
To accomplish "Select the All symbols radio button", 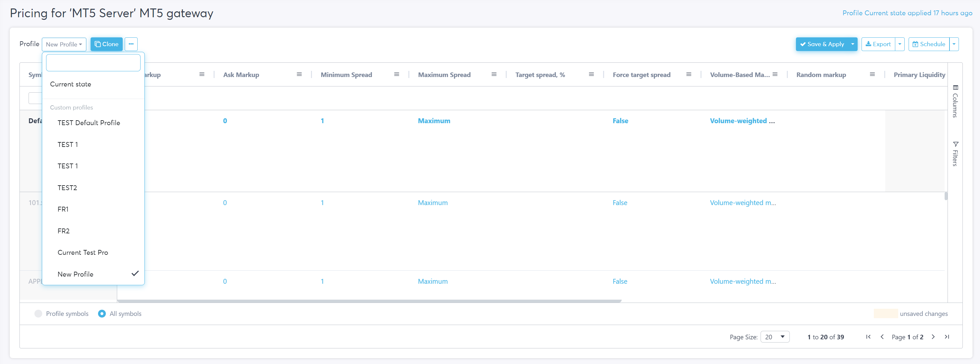I will [x=102, y=314].
